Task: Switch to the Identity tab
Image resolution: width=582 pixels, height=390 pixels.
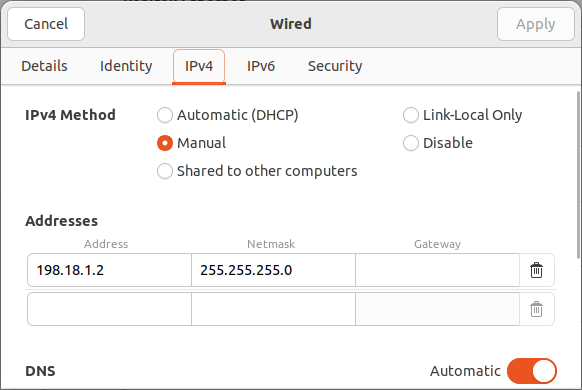Action: point(126,66)
